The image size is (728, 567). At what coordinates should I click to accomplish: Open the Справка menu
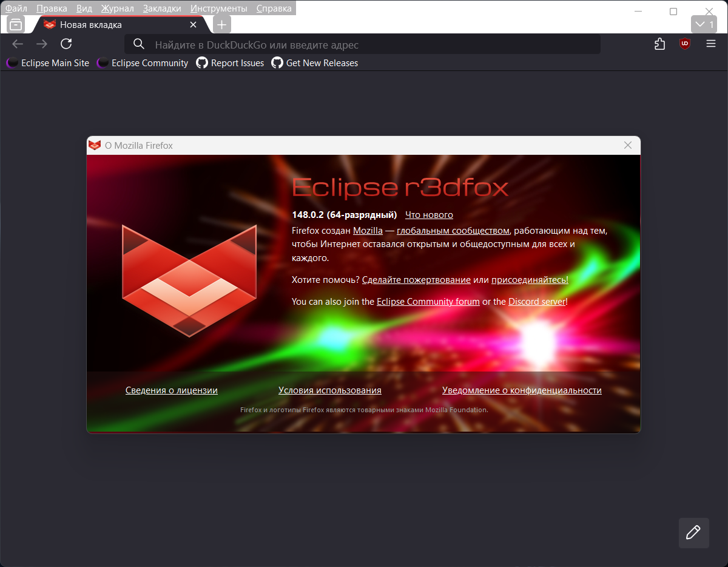point(274,8)
